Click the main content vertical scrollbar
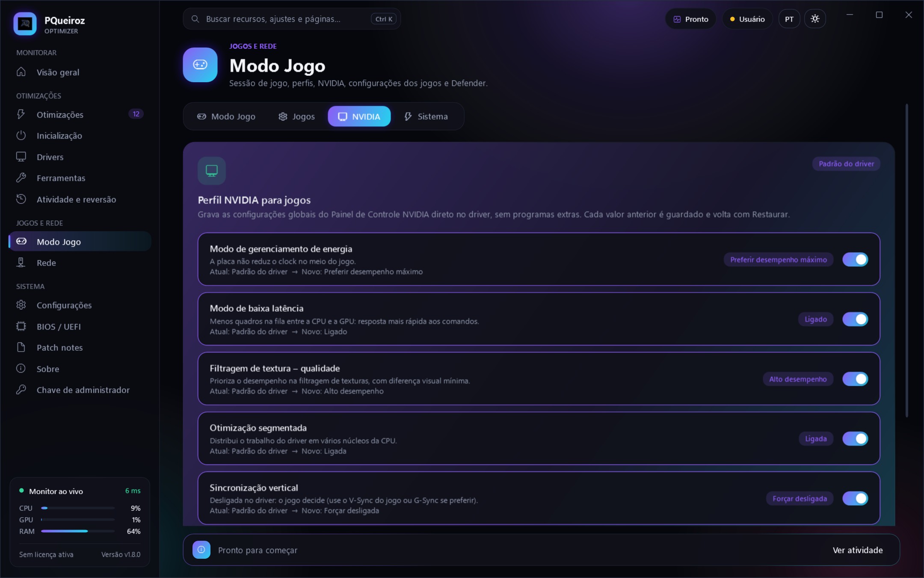 pyautogui.click(x=906, y=260)
